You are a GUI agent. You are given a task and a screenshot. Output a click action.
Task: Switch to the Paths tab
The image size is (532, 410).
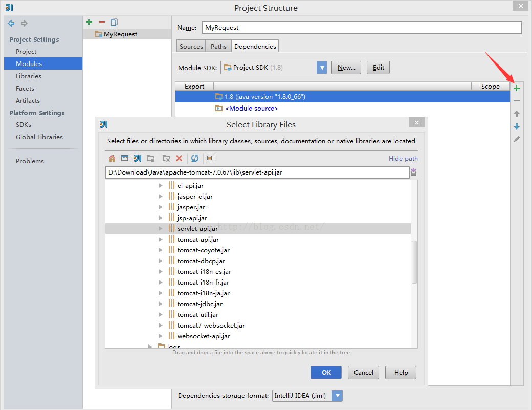tap(218, 47)
